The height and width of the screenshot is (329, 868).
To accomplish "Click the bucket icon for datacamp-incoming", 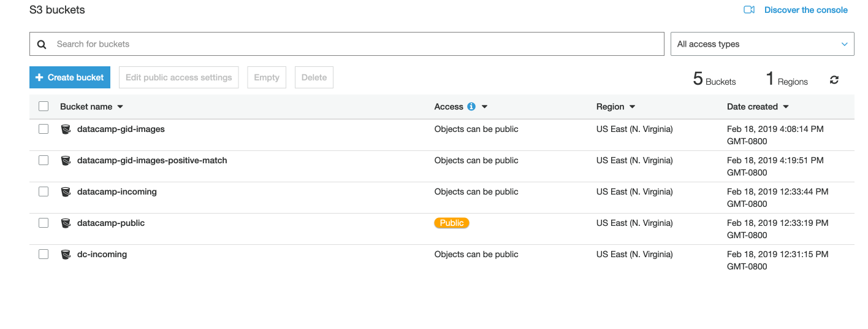I will click(x=66, y=192).
